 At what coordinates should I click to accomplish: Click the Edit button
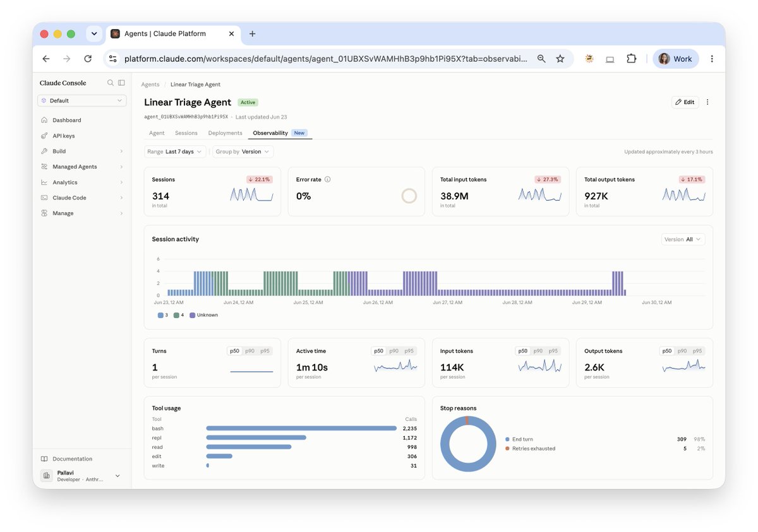685,102
